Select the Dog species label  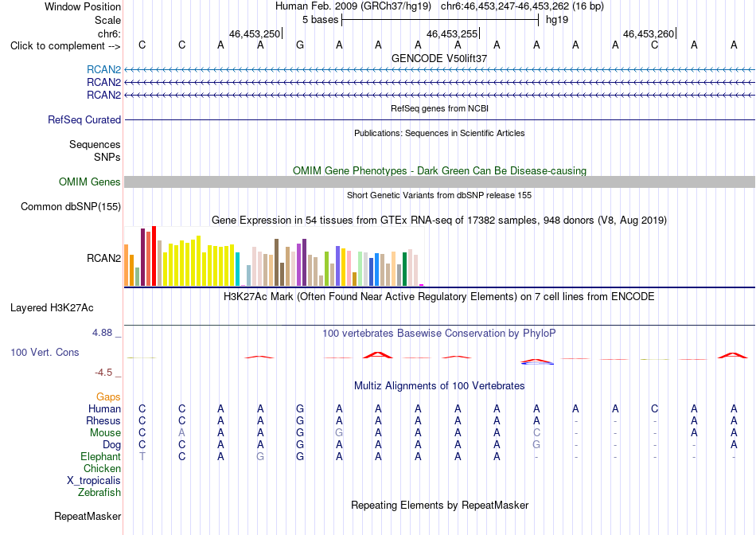(x=112, y=445)
